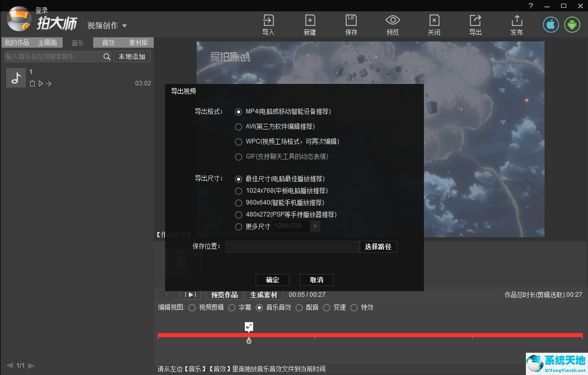Click the 新建 new project icon

tap(310, 24)
